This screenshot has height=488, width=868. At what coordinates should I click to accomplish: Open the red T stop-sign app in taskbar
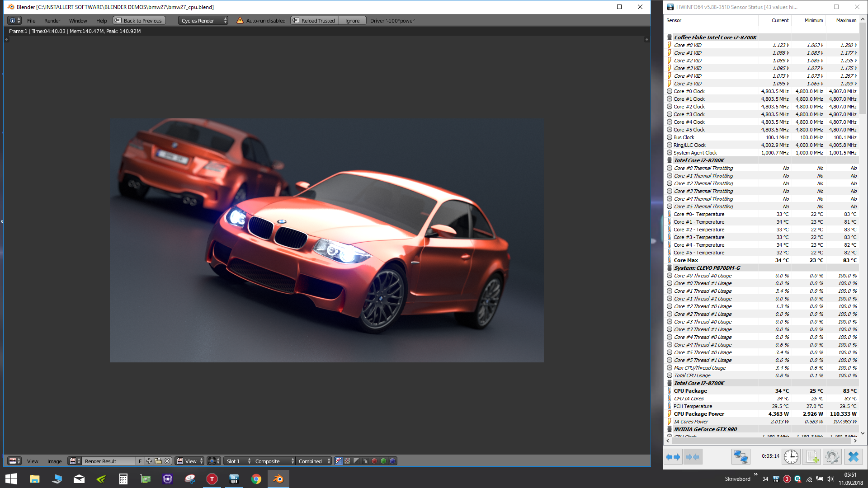pyautogui.click(x=212, y=479)
